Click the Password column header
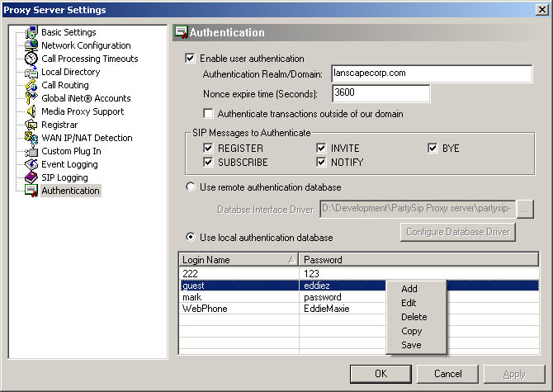 point(418,260)
